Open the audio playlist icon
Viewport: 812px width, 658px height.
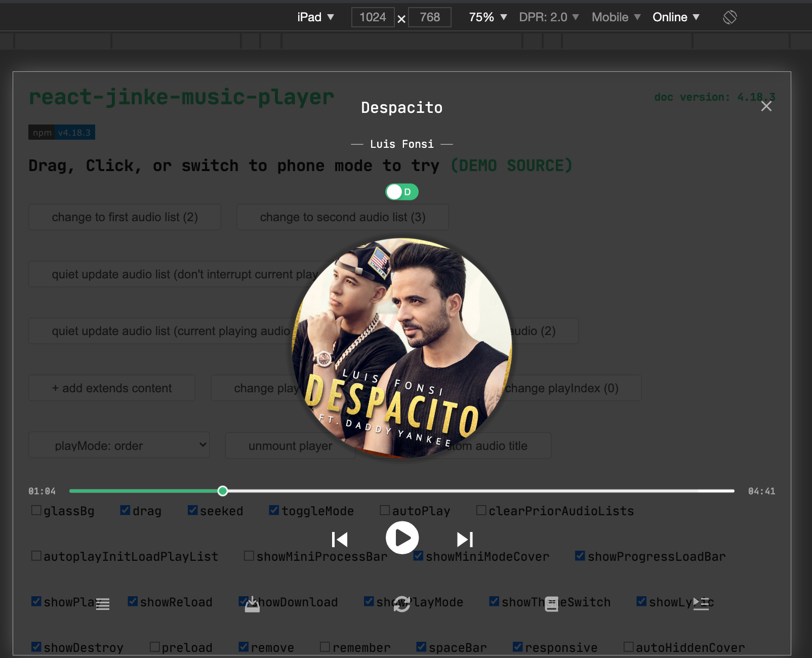tap(103, 604)
